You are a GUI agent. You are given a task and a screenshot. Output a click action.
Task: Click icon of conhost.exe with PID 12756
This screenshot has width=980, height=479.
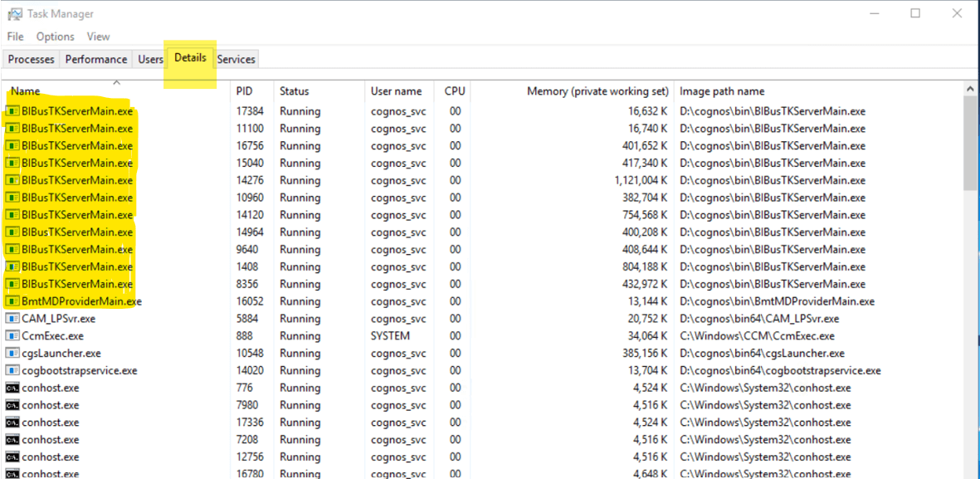coord(12,457)
